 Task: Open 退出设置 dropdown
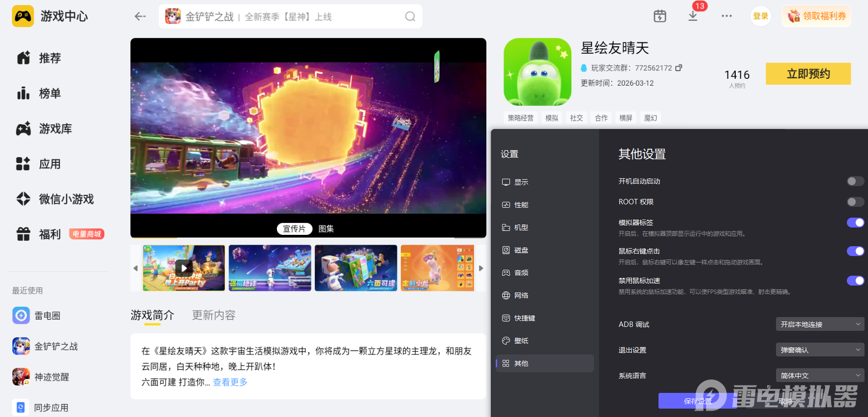click(820, 350)
